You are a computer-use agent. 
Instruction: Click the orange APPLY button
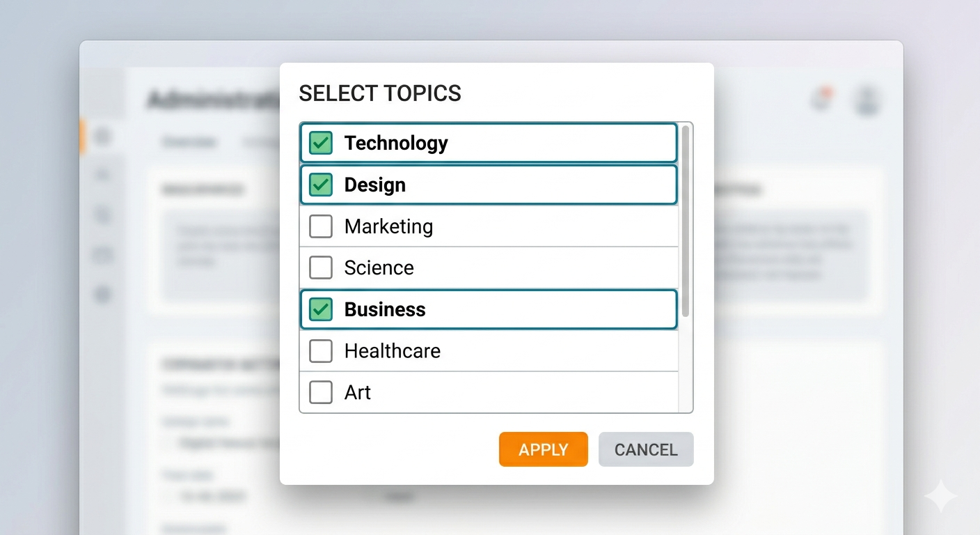[x=544, y=449]
